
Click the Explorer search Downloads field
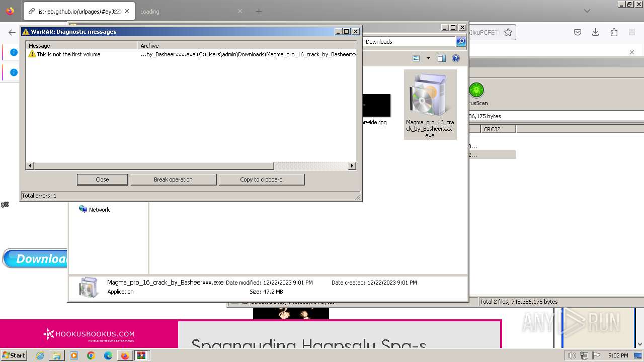point(409,42)
